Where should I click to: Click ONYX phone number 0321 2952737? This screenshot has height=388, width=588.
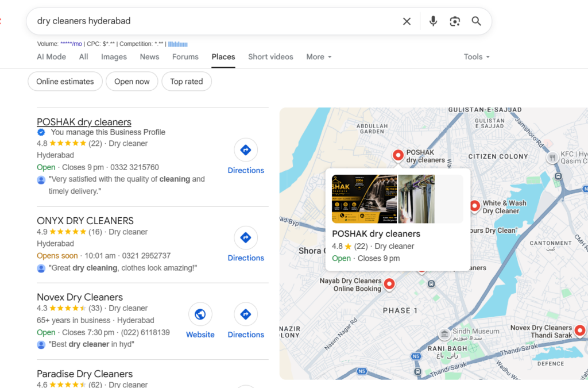146,256
